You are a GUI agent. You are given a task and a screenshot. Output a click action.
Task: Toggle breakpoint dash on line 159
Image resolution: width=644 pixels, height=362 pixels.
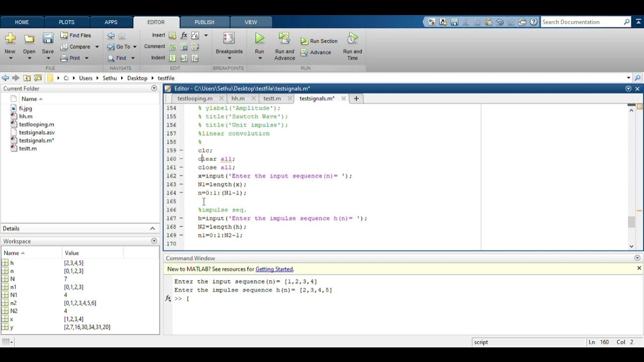tap(181, 150)
